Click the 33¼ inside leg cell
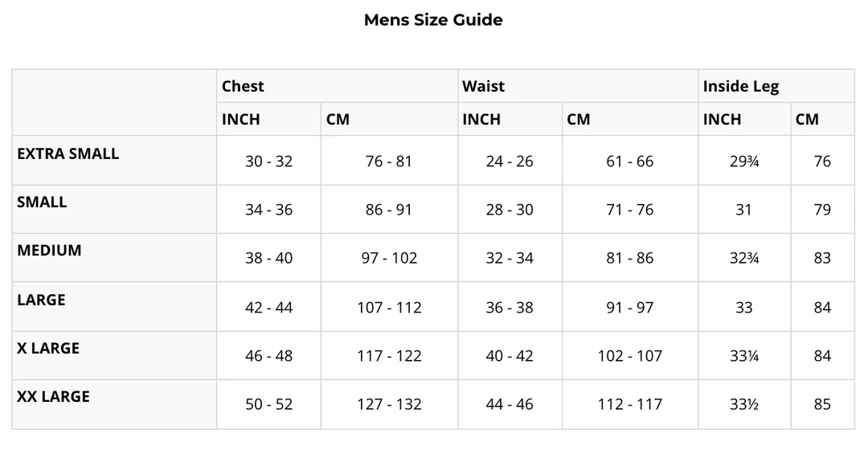The height and width of the screenshot is (454, 868). coord(744,356)
